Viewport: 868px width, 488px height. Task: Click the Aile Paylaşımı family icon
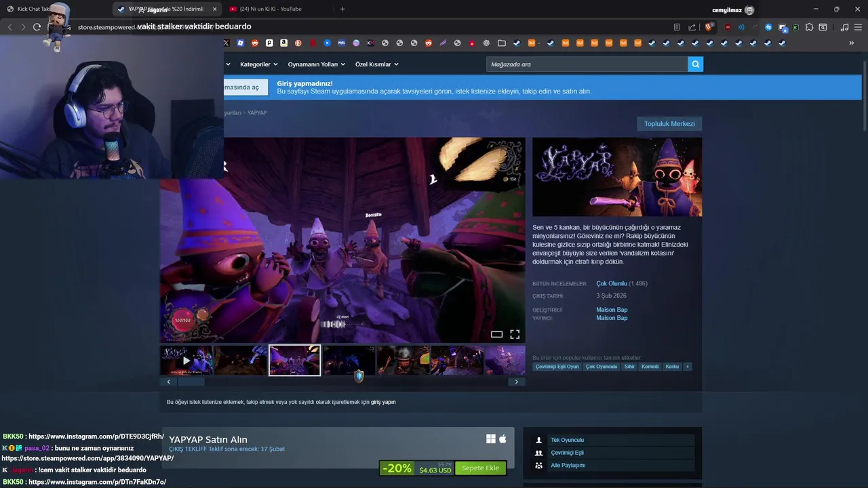[539, 466]
